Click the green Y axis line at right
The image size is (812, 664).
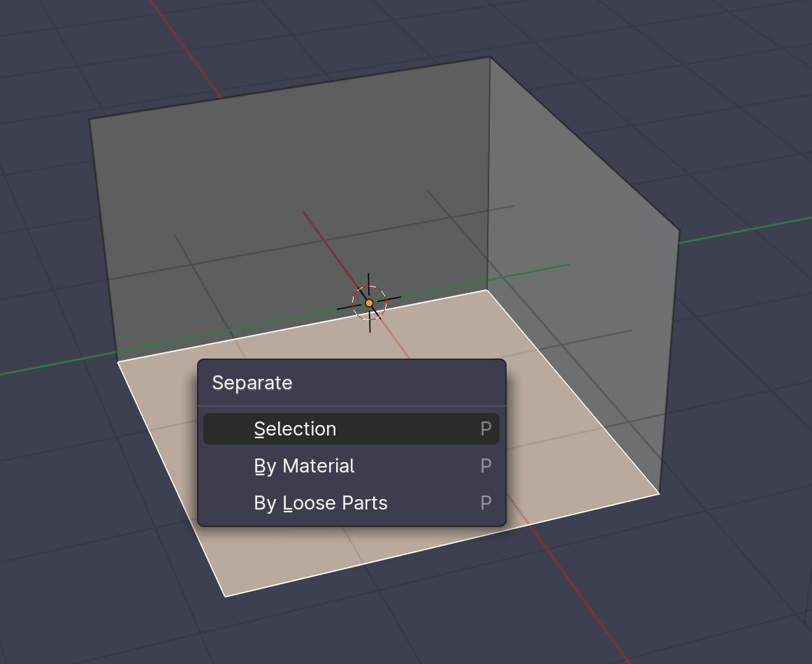click(x=748, y=230)
